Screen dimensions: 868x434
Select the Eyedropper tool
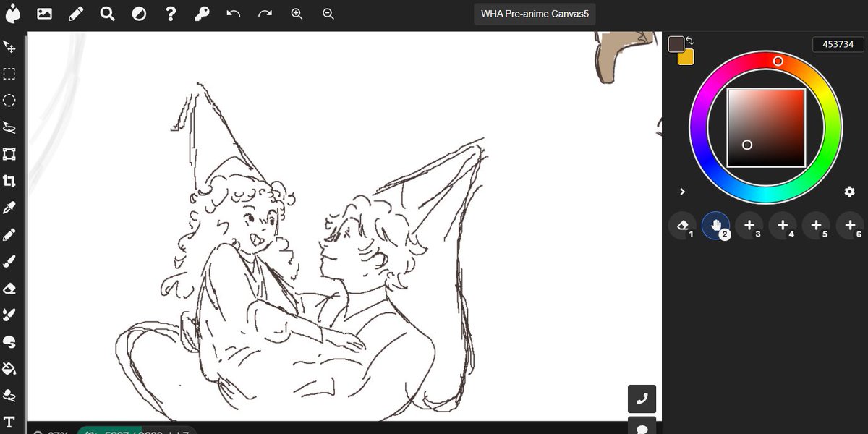coord(9,208)
